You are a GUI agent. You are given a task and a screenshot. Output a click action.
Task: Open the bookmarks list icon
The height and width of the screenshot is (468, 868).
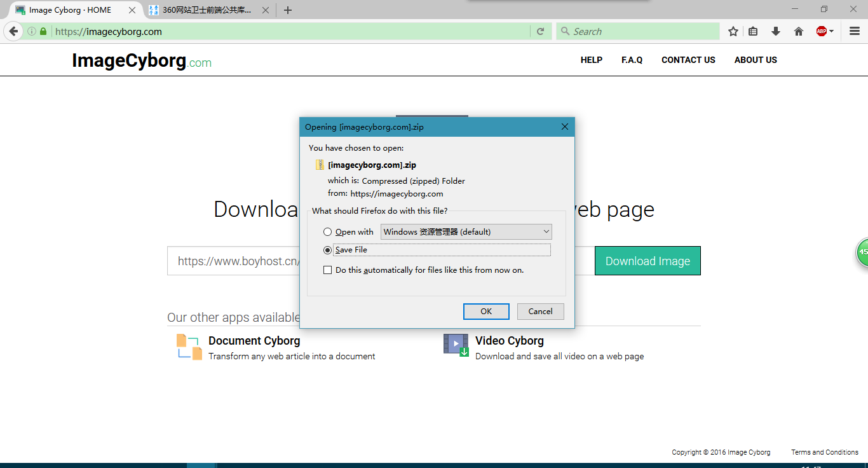(x=753, y=31)
